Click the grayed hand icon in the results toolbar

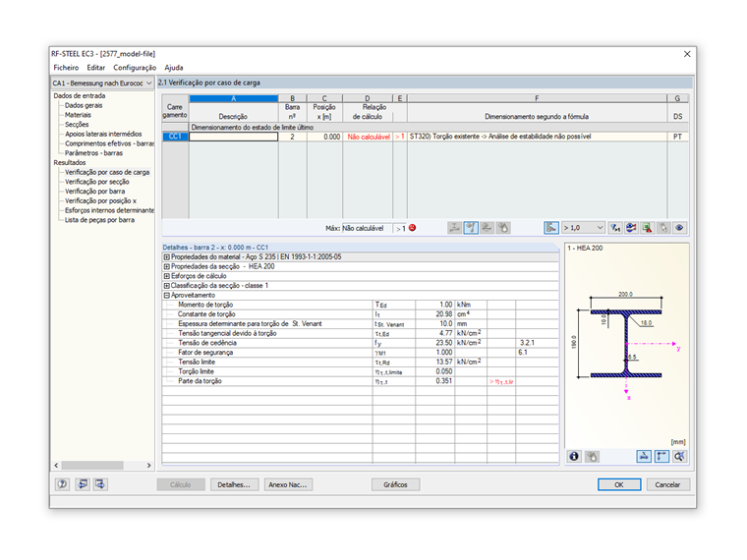click(503, 228)
